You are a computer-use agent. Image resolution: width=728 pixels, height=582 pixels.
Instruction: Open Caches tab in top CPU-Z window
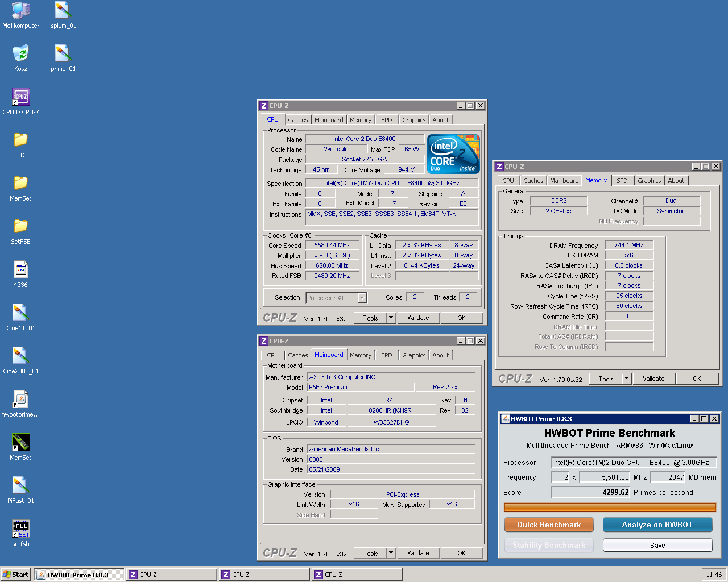coord(298,120)
